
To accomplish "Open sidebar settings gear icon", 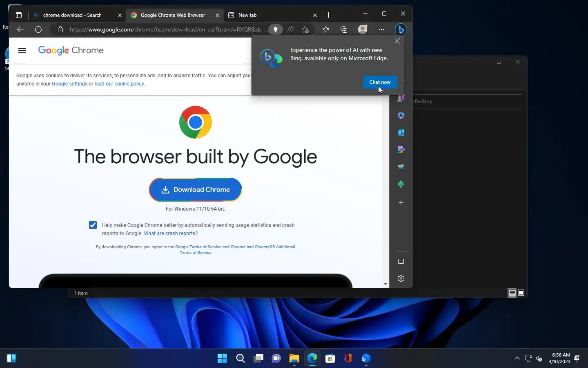I will coord(401,278).
